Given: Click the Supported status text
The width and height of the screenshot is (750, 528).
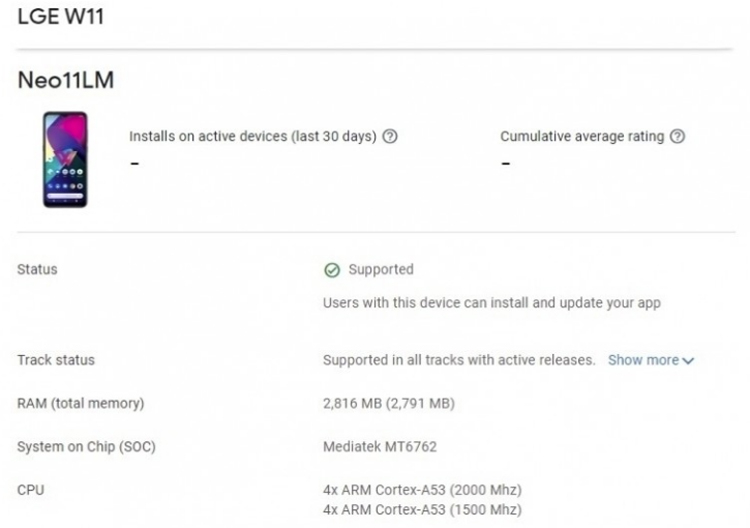Looking at the screenshot, I should (381, 269).
